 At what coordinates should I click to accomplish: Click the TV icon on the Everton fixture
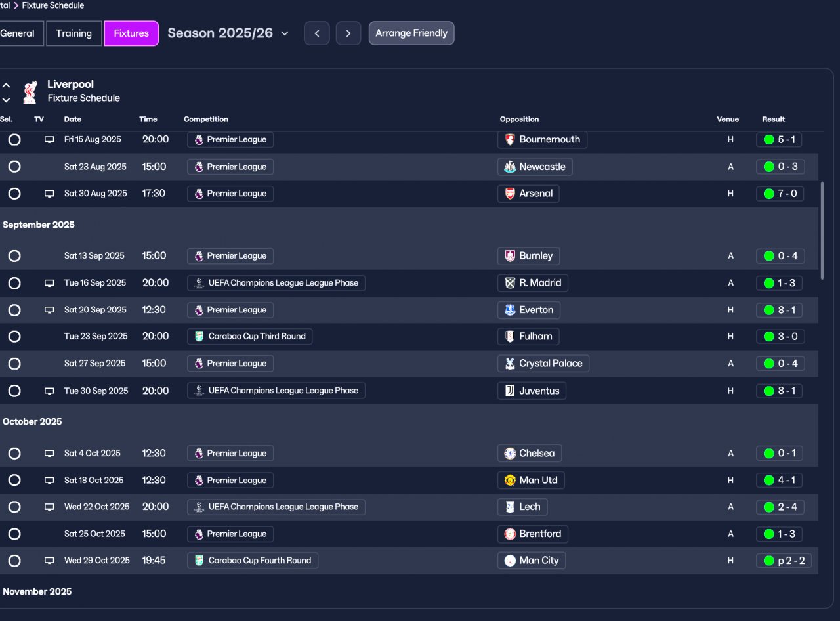[49, 310]
